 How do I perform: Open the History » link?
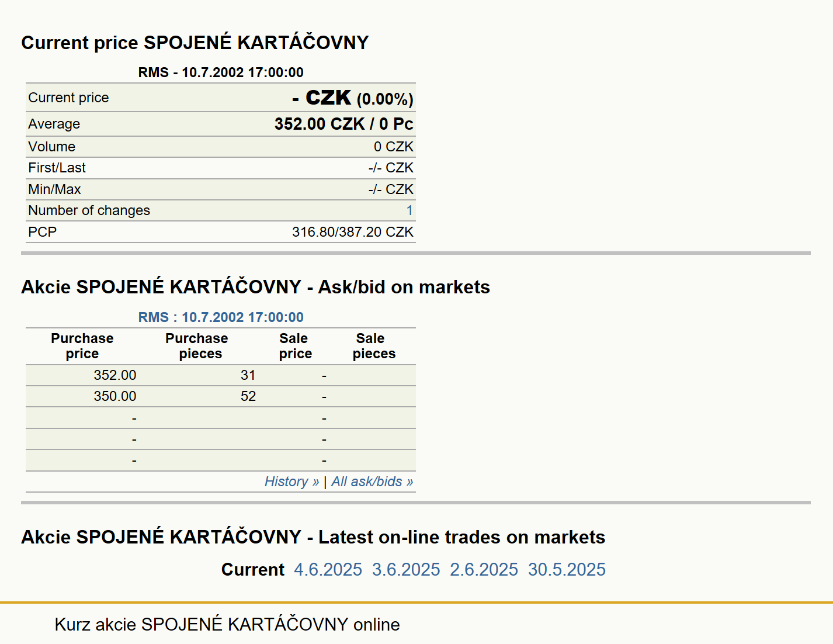291,482
